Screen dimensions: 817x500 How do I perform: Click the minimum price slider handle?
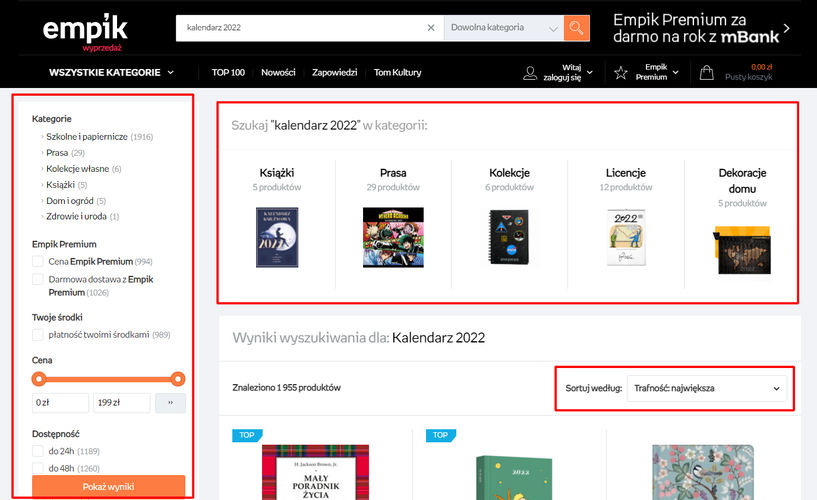(39, 379)
